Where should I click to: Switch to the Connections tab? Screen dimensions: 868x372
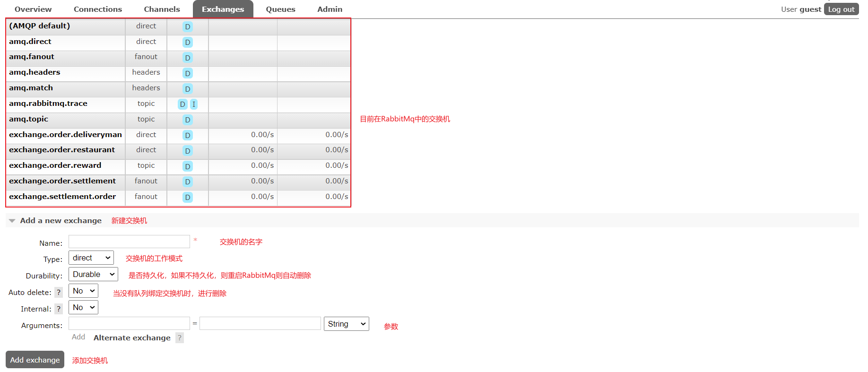point(98,9)
